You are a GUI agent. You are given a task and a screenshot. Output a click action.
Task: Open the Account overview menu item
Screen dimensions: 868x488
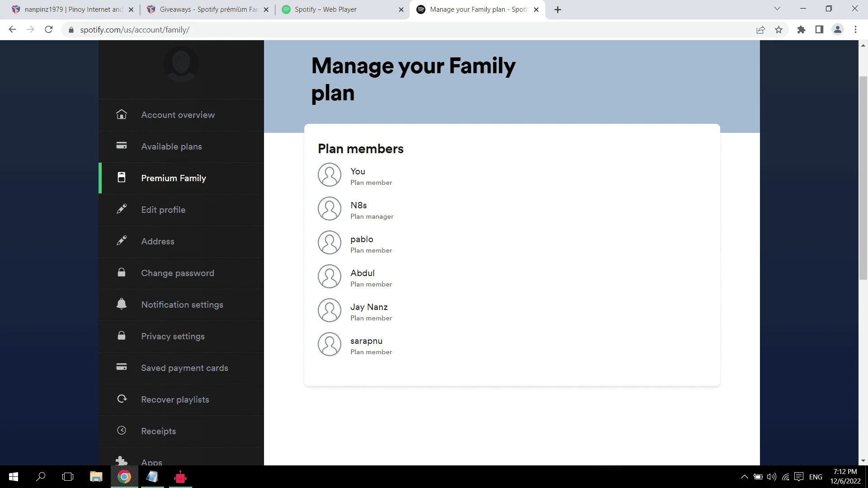coord(181,115)
